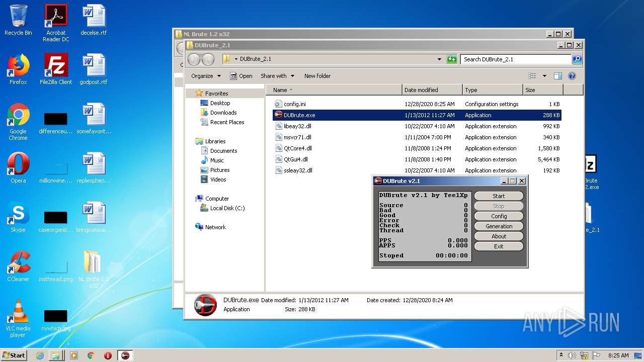Sort by Date modified column
Image resolution: width=644 pixels, height=362 pixels.
432,90
